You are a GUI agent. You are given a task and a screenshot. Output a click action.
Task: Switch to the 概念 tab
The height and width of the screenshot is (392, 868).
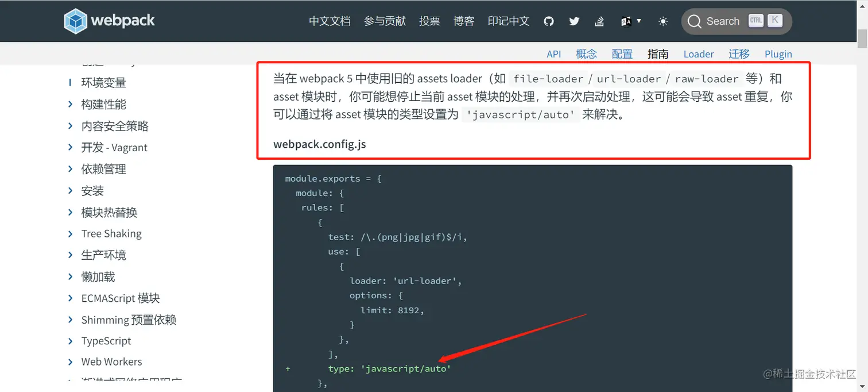pos(587,54)
